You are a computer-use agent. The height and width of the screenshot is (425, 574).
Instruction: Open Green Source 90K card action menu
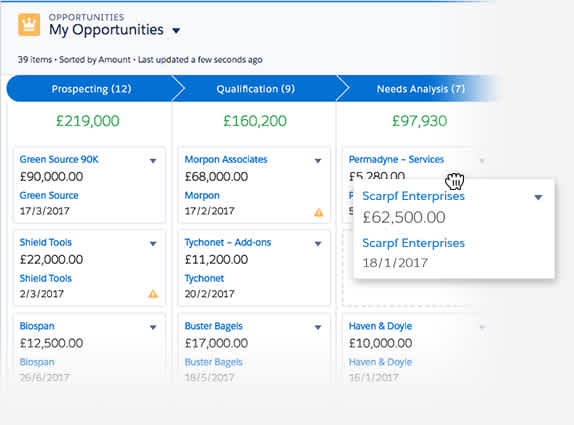[x=153, y=161]
